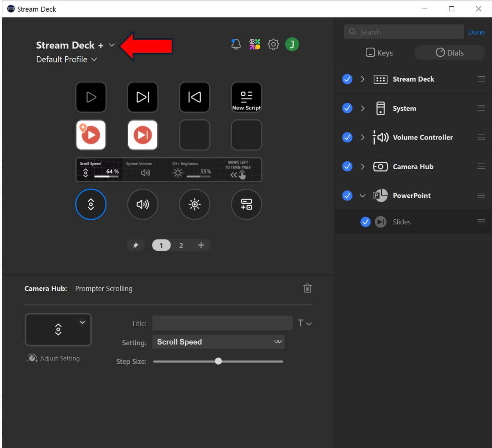Click Volume Controller speaker icon
The height and width of the screenshot is (448, 492).
coord(381,137)
